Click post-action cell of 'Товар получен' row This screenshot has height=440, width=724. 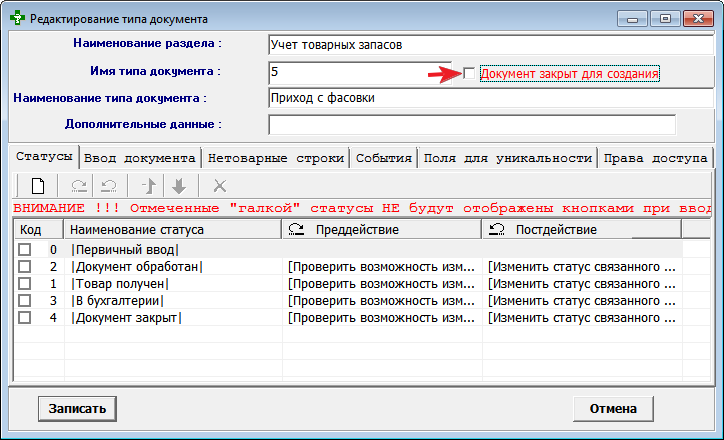[582, 283]
